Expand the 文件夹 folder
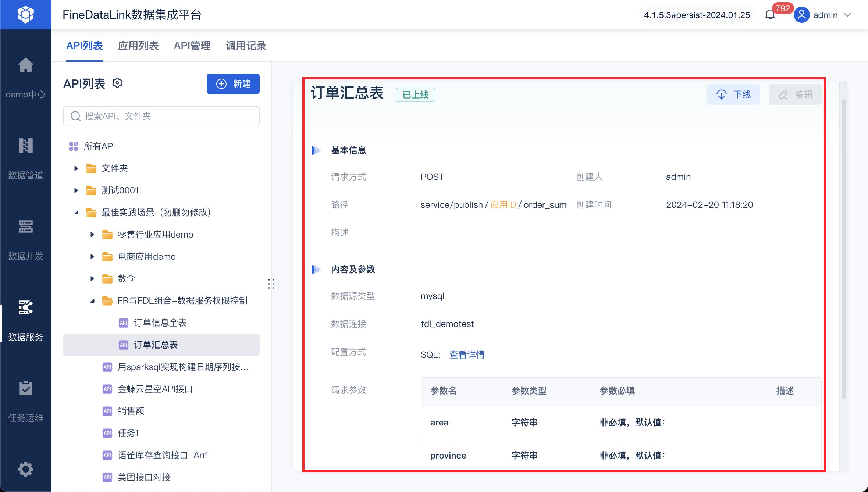The height and width of the screenshot is (492, 868). 76,168
